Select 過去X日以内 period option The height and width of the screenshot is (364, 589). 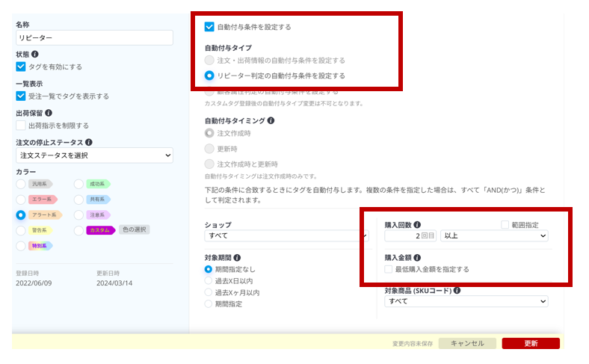(209, 280)
